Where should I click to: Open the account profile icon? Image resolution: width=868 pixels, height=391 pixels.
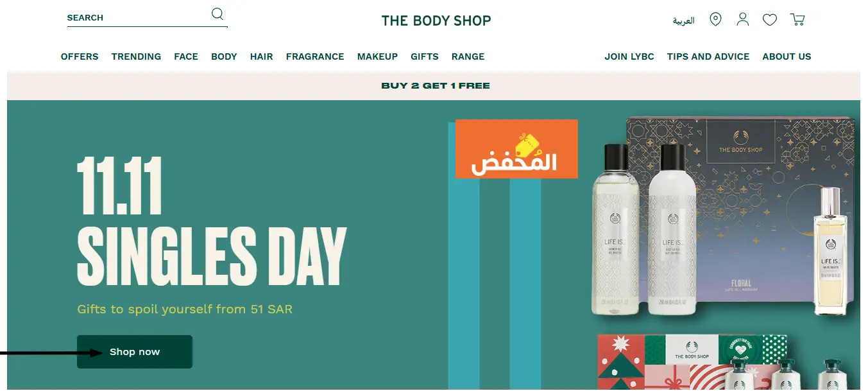[743, 19]
